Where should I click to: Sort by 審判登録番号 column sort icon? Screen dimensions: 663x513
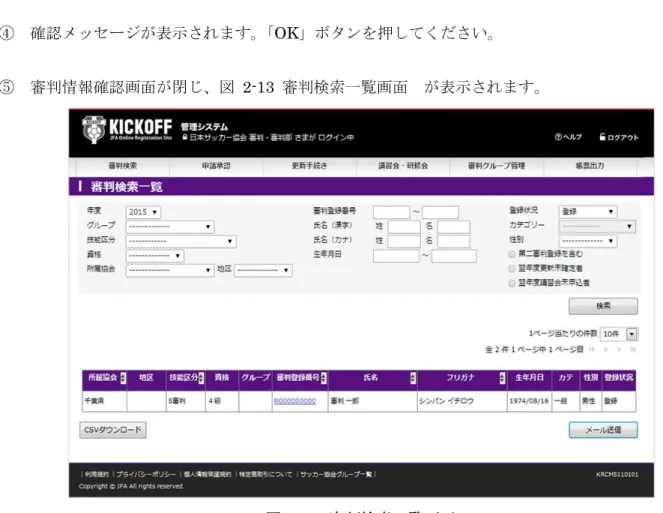(323, 378)
